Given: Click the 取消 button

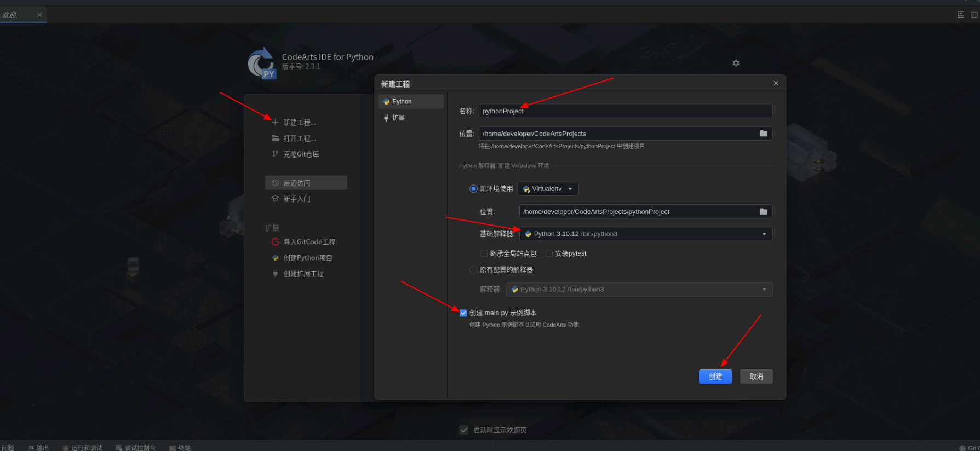Looking at the screenshot, I should [757, 377].
